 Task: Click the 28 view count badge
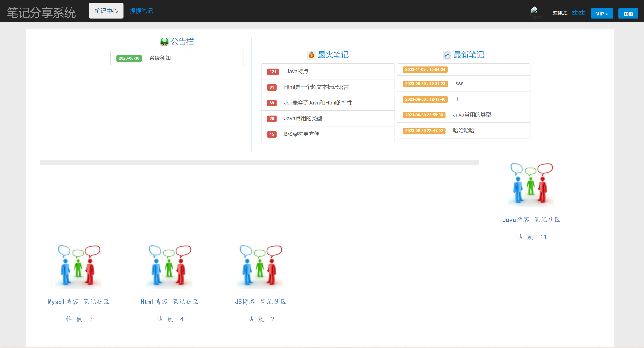click(272, 119)
